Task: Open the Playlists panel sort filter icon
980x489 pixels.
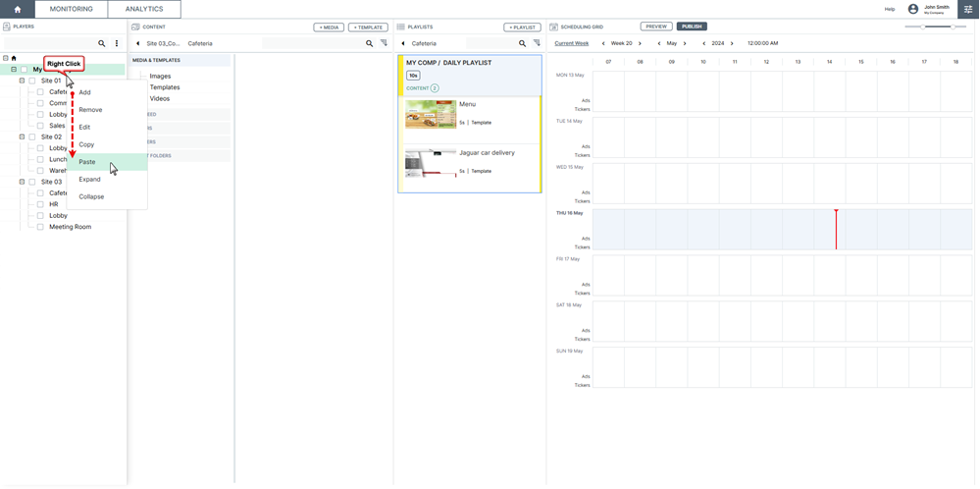Action: [x=537, y=43]
